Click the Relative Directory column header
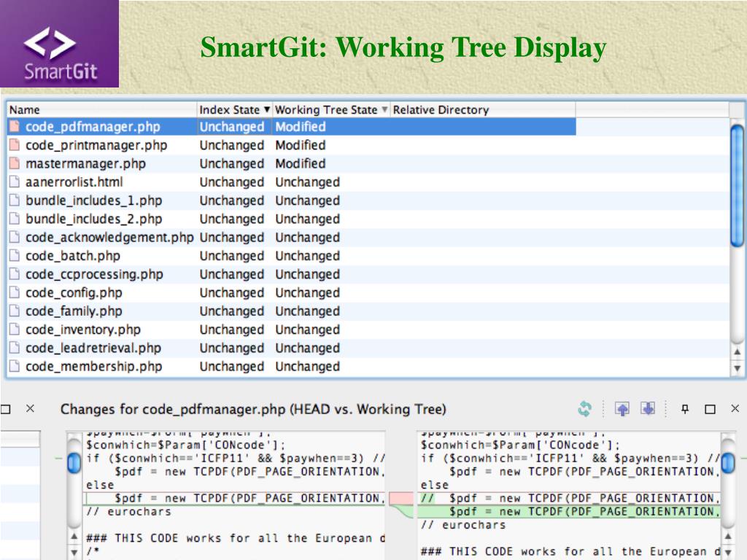Image resolution: width=747 pixels, height=560 pixels. [x=483, y=109]
